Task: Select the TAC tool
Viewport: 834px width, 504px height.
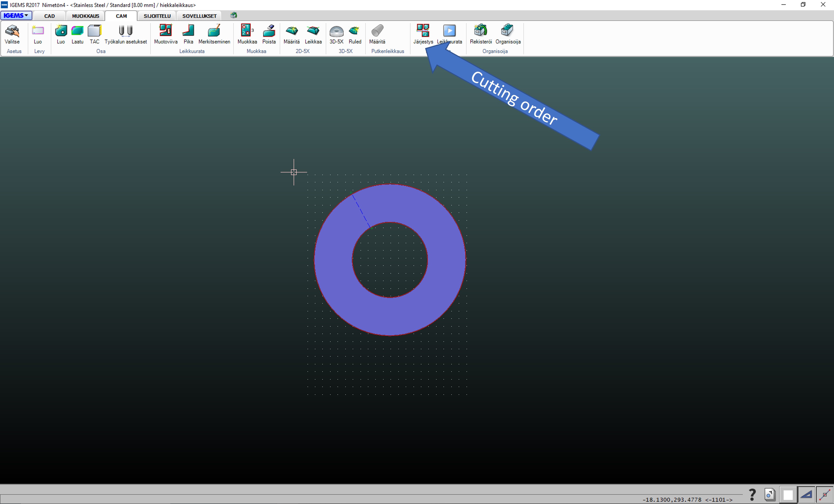Action: click(x=94, y=34)
